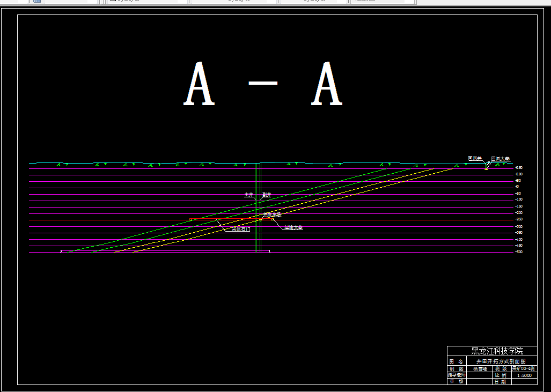
Task: Click the -100 elevation label
Action: coord(519,200)
